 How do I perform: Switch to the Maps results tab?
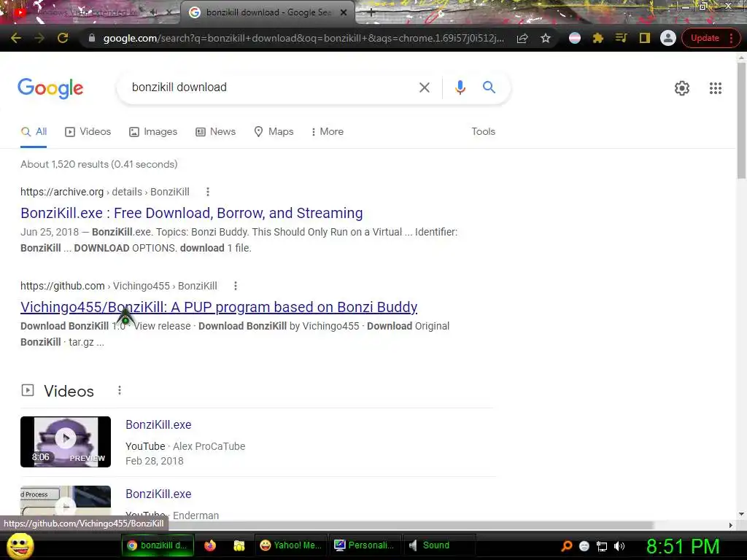click(x=274, y=131)
